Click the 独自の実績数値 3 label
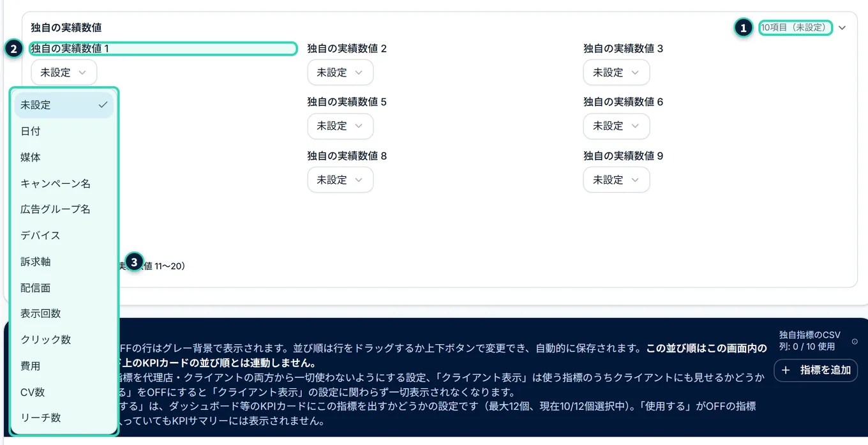This screenshot has height=445, width=868. [624, 49]
